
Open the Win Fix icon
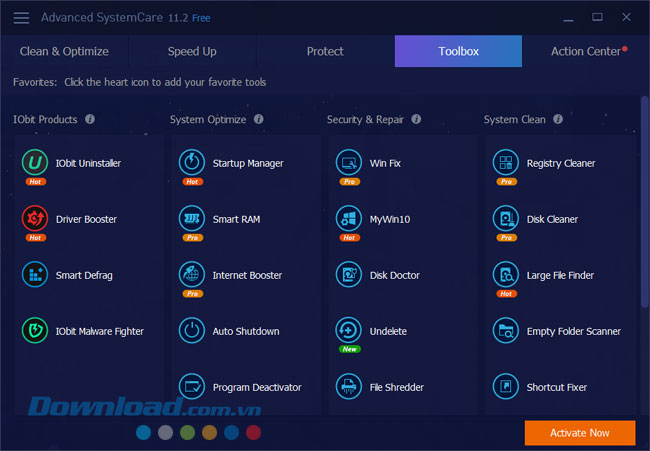349,162
